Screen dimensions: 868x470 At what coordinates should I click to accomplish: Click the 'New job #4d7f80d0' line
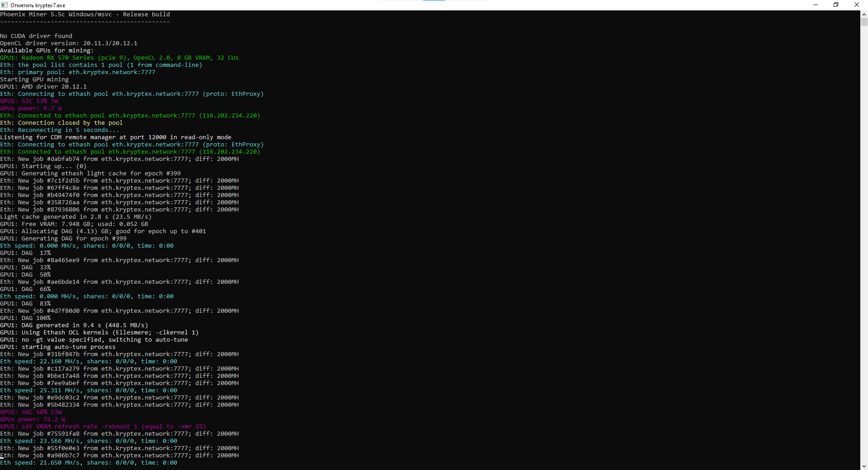click(x=119, y=311)
